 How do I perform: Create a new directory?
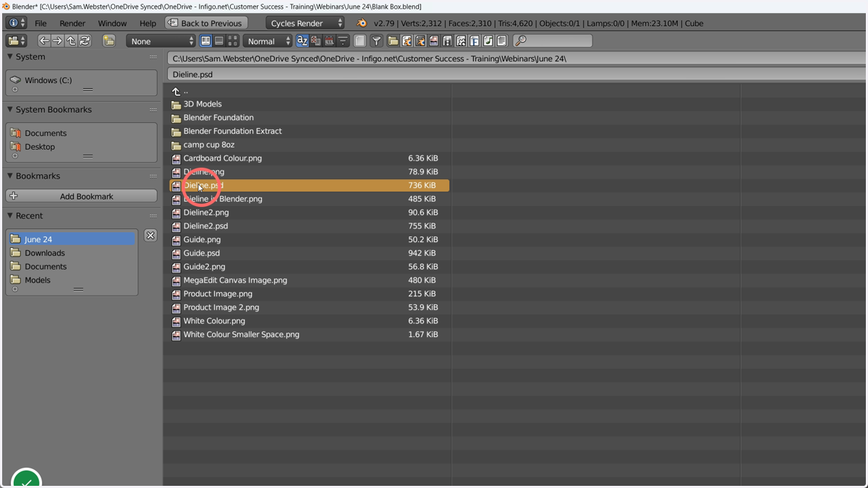tap(109, 41)
